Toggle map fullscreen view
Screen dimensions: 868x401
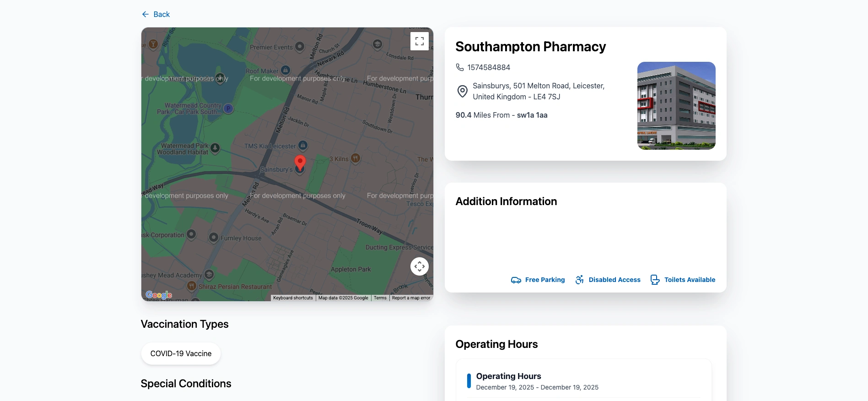pyautogui.click(x=419, y=41)
